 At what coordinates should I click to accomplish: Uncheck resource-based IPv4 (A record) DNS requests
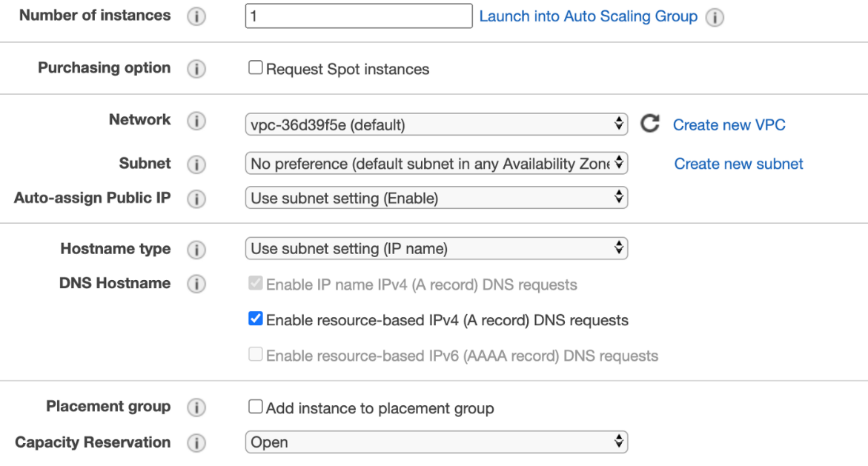(255, 319)
